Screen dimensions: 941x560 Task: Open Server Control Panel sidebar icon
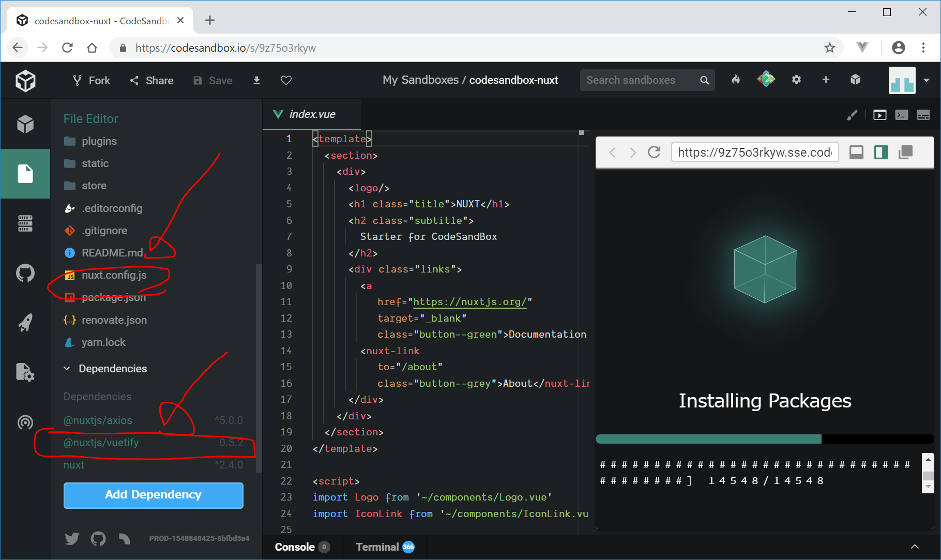pos(25,223)
